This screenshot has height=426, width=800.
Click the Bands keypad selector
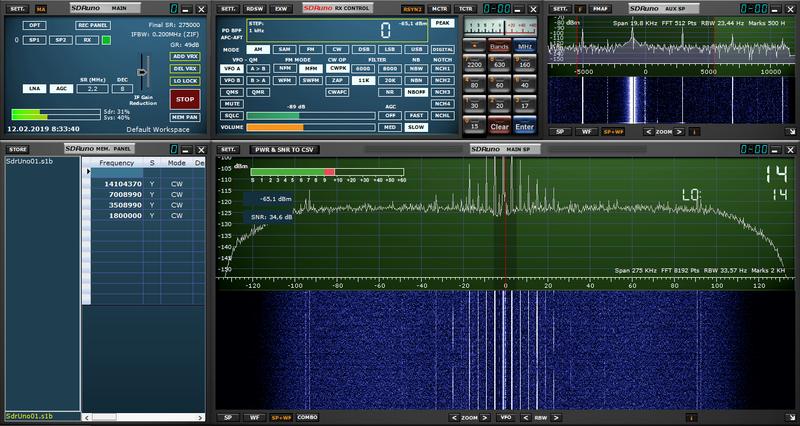point(499,45)
